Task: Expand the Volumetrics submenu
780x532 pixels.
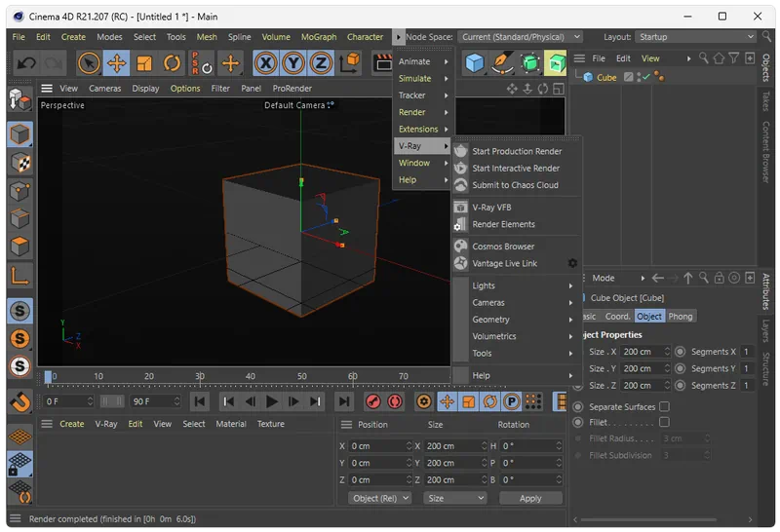Action: [x=518, y=336]
